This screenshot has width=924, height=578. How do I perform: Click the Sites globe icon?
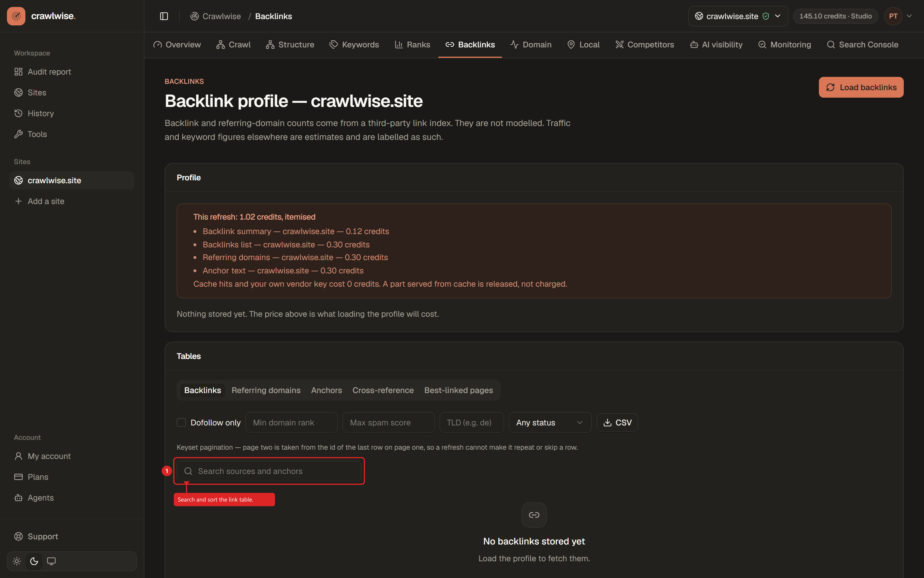(x=18, y=92)
